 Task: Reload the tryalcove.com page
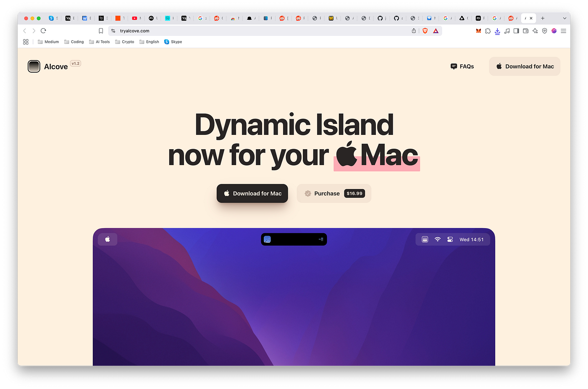[x=43, y=31]
